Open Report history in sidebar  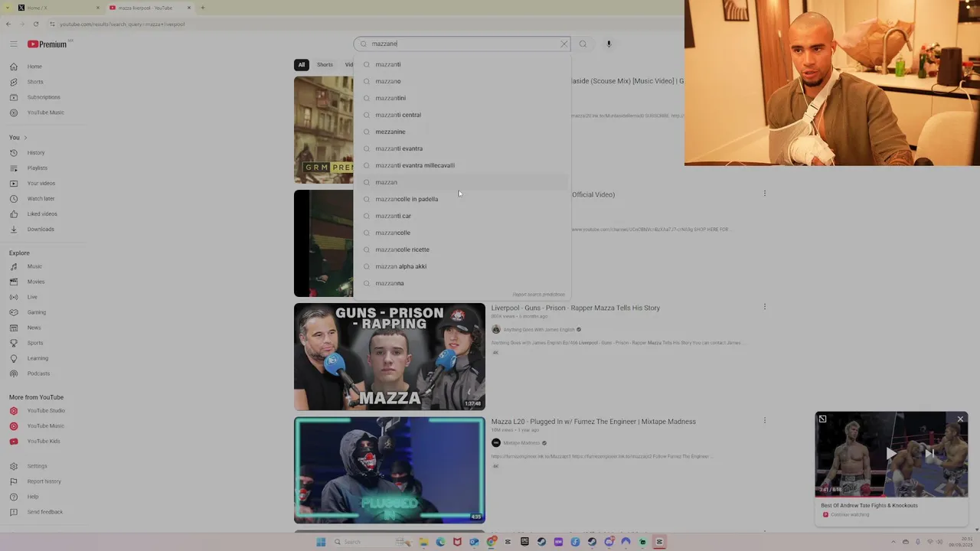[42, 481]
